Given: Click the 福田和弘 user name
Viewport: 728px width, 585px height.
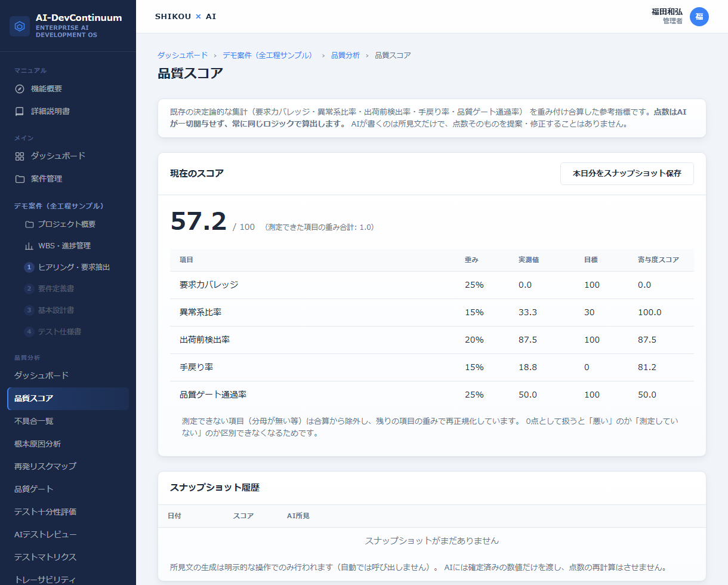Looking at the screenshot, I should pyautogui.click(x=667, y=12).
